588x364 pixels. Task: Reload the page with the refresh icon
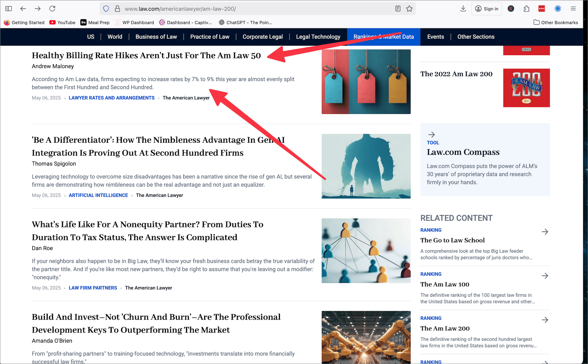[x=52, y=9]
